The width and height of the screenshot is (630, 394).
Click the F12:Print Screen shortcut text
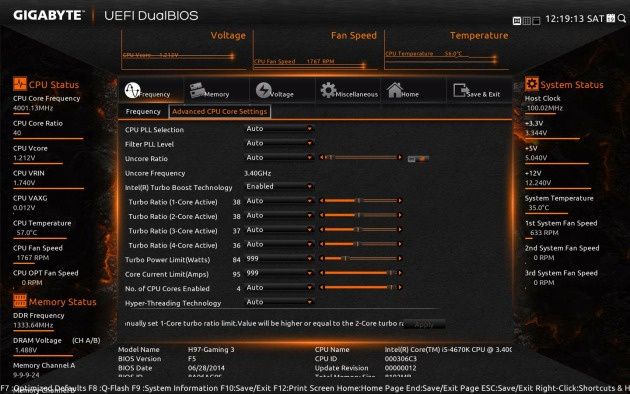(304, 388)
